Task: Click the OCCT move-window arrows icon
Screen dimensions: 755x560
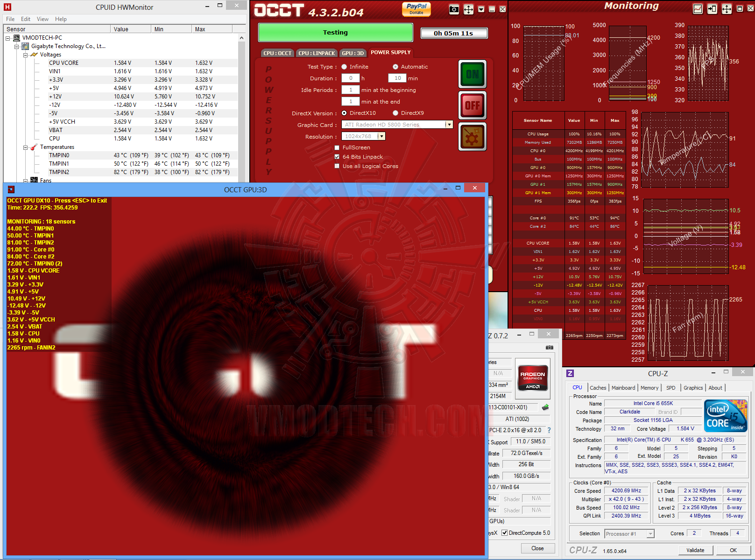Action: (x=468, y=9)
